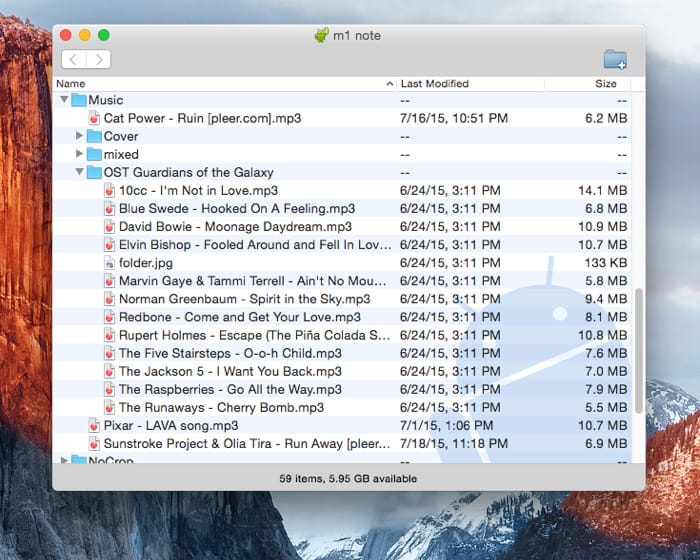Click '59 items, 5.95 GB available' status text

(348, 478)
